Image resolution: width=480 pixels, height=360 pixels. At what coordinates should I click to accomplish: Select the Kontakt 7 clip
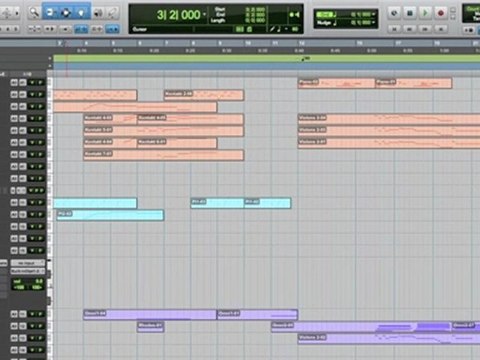coord(163,155)
